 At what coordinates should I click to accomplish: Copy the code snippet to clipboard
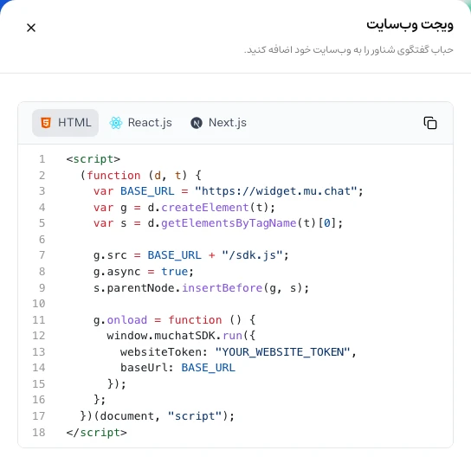coord(430,123)
